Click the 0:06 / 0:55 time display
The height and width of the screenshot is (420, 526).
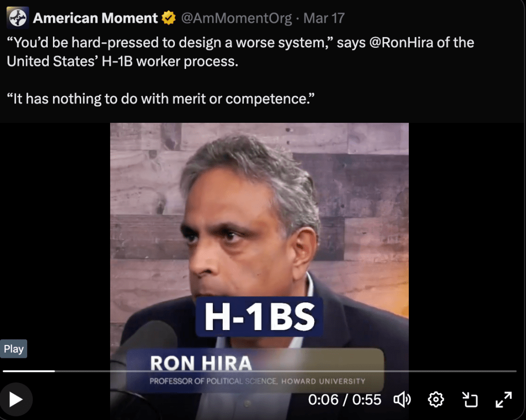point(344,399)
